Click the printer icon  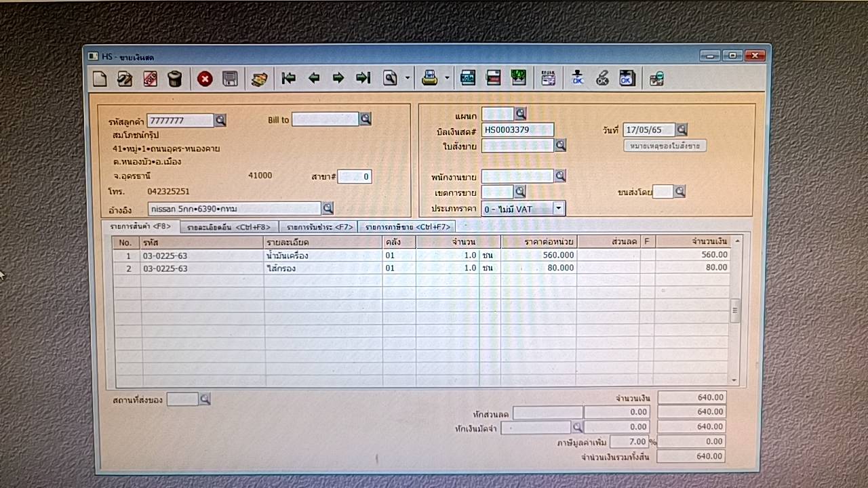(x=429, y=79)
